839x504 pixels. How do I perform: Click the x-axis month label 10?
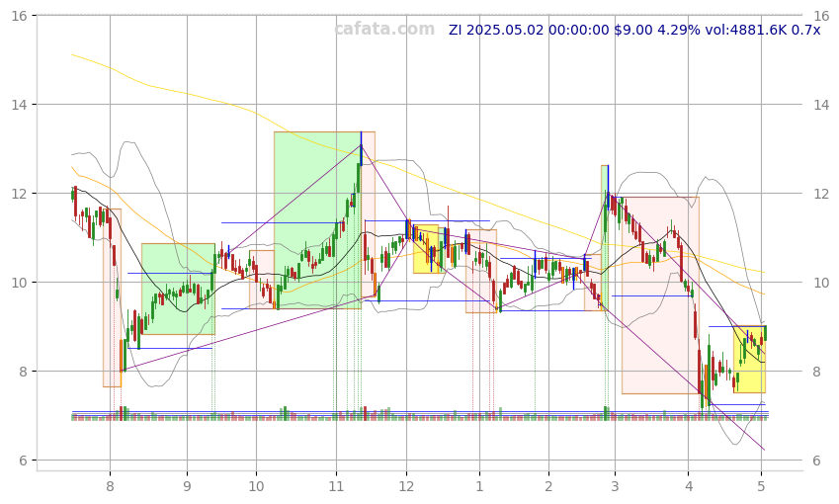pyautogui.click(x=256, y=486)
